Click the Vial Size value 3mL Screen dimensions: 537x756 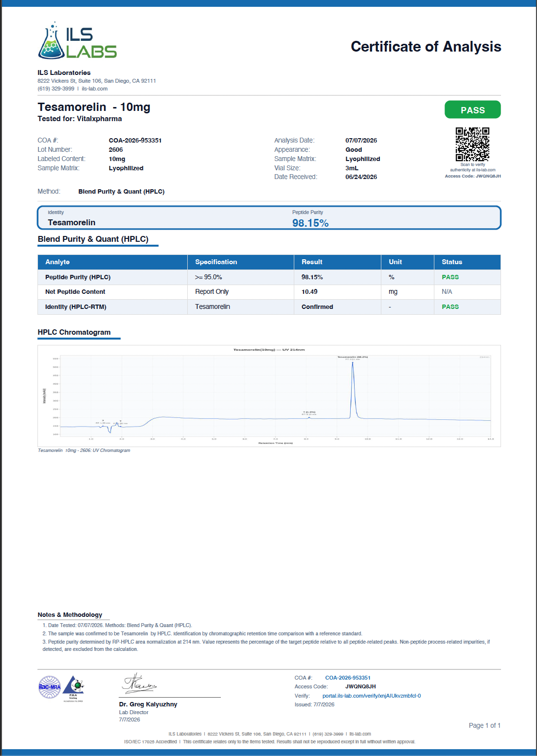(352, 168)
